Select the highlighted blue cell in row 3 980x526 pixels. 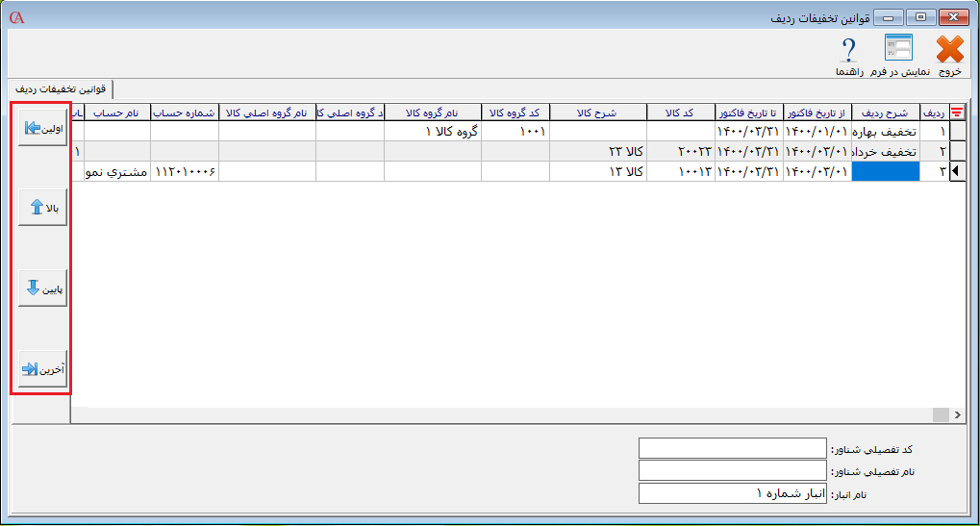pyautogui.click(x=886, y=171)
